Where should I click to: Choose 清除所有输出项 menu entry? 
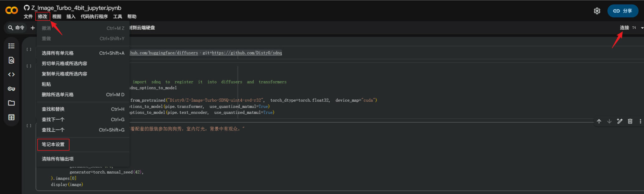click(x=58, y=159)
